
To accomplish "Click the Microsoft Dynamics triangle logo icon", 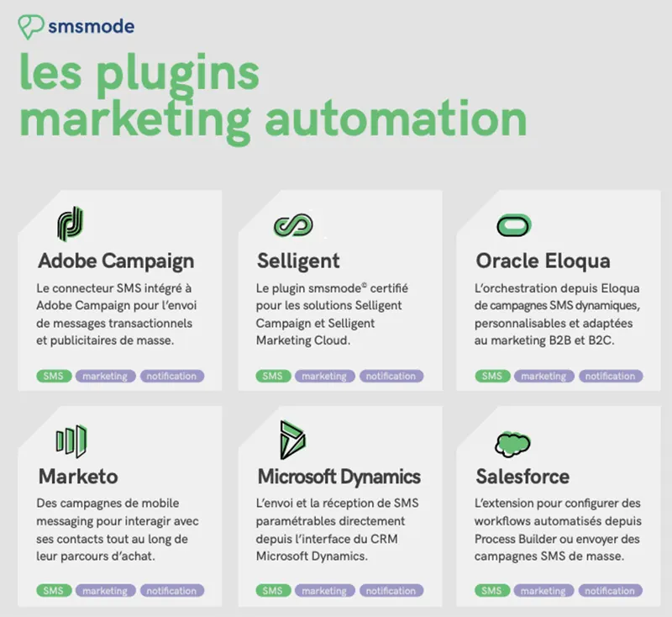I will point(292,440).
